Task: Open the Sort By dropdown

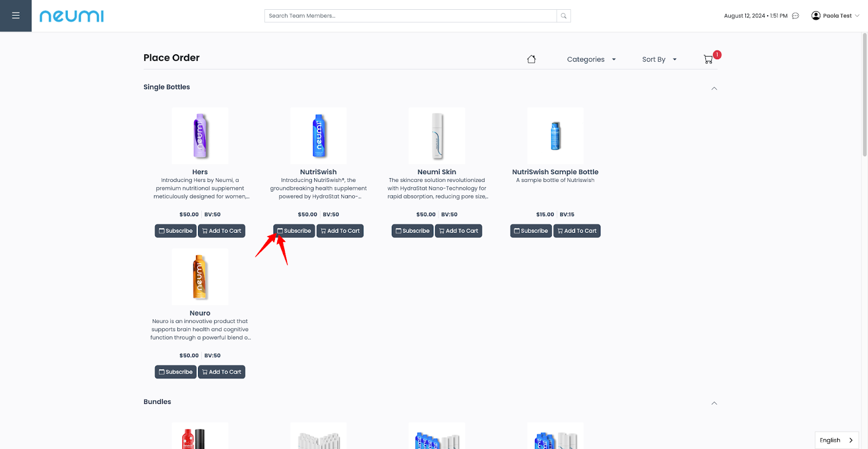Action: pyautogui.click(x=659, y=59)
